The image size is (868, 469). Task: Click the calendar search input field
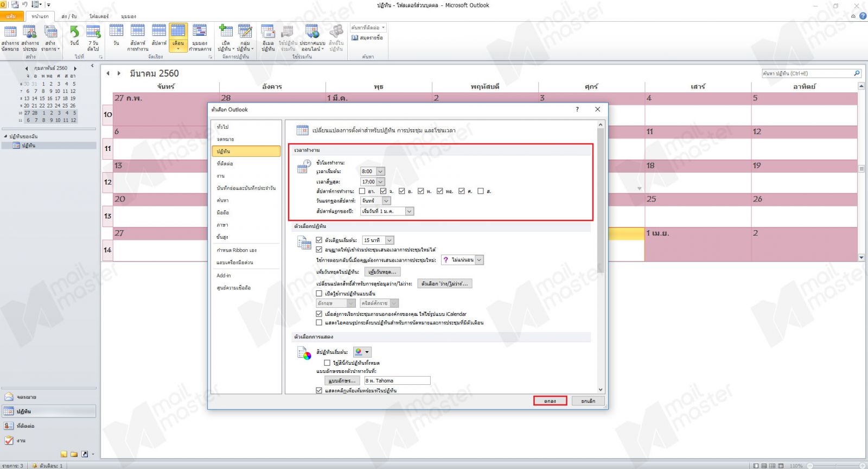(807, 73)
